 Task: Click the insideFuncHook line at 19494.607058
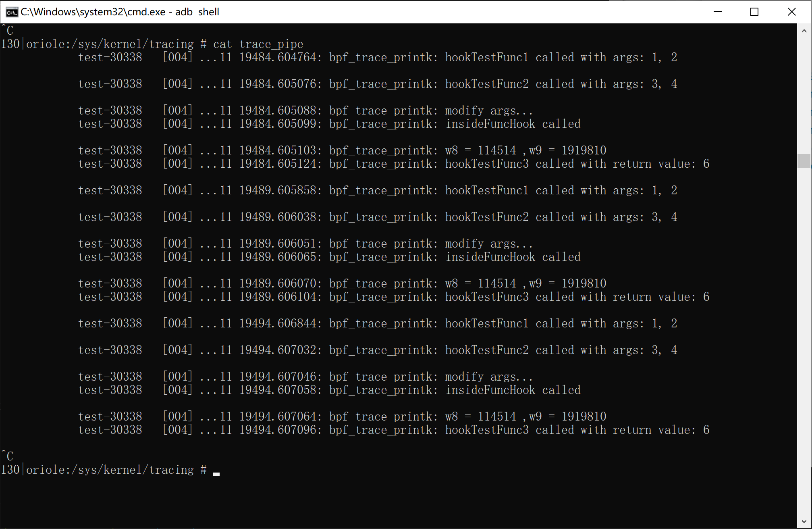click(329, 390)
